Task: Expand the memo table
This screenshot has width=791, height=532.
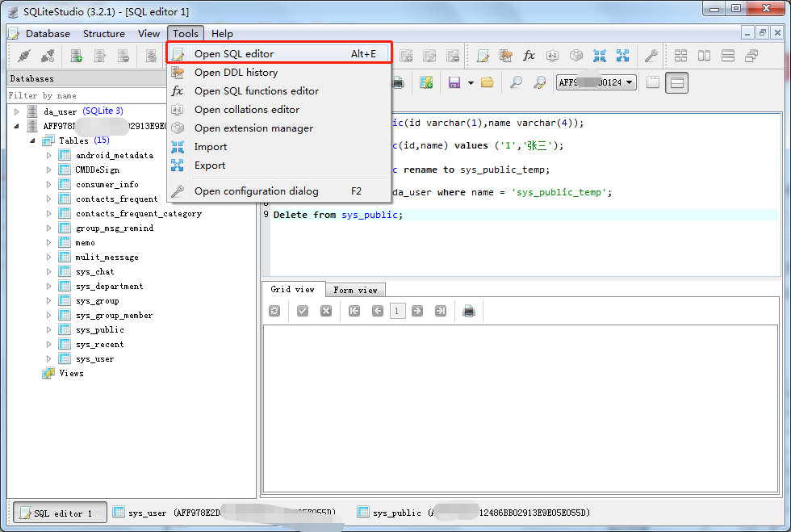Action: [x=49, y=242]
